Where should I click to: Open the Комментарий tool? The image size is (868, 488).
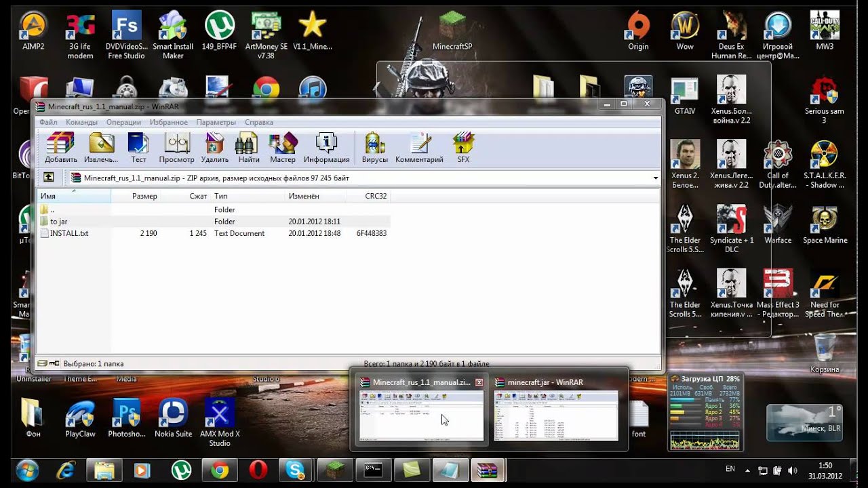(419, 147)
